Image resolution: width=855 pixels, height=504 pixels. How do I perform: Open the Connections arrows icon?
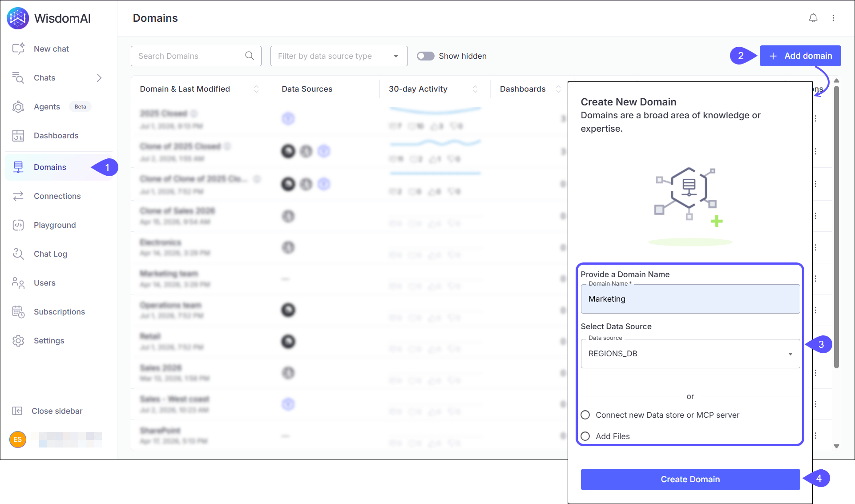pyautogui.click(x=18, y=196)
